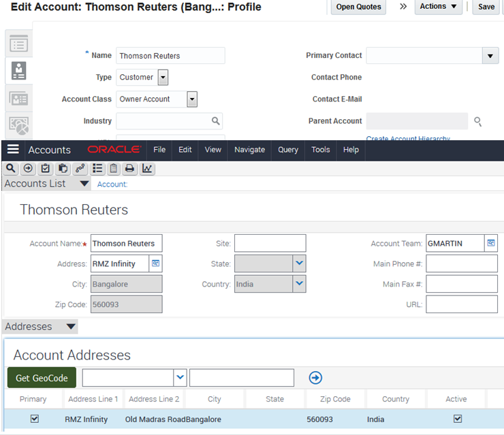
Task: Click the Account: breadcrumb link
Action: click(x=112, y=184)
